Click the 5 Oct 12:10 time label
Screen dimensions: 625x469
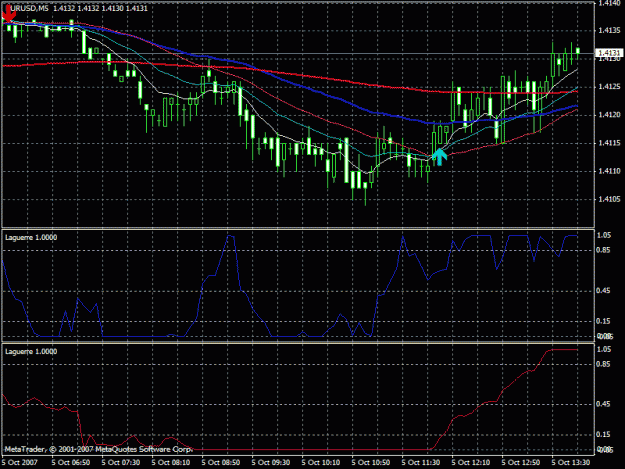coord(471,463)
